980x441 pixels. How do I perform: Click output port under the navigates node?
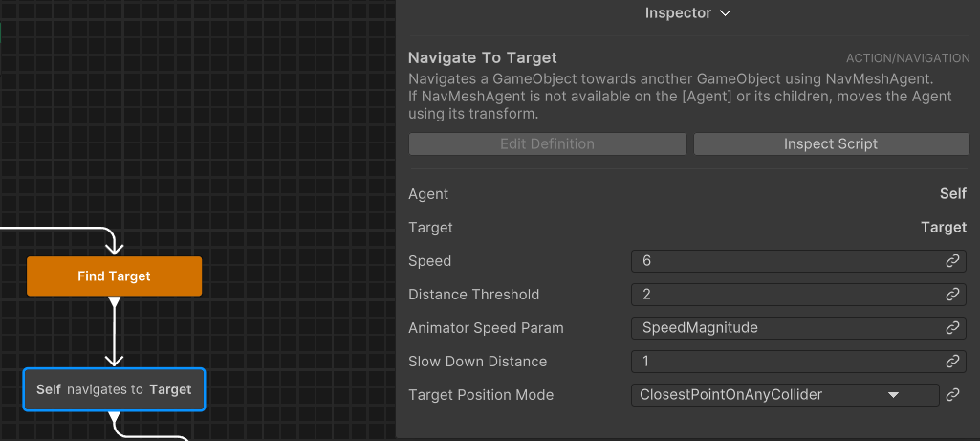[x=114, y=417]
